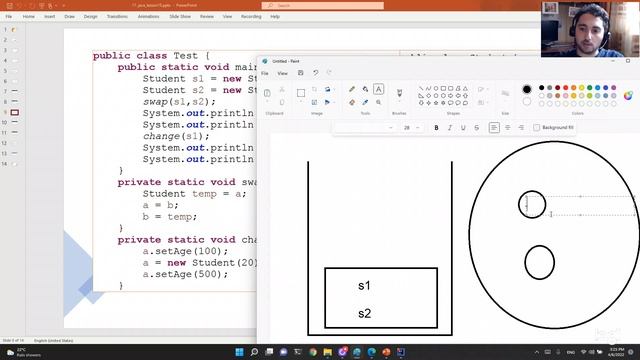Click the Windows Start button
Screen dimensions: 640x360
click(239, 352)
